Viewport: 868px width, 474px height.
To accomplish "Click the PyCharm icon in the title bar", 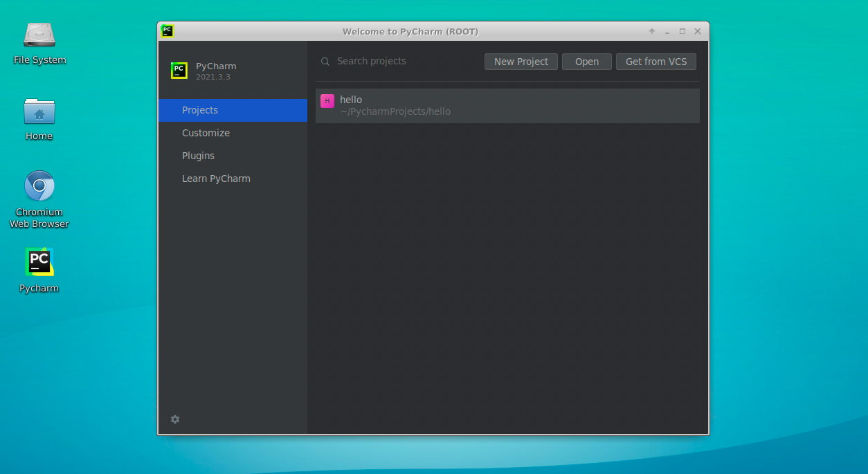I will click(x=167, y=31).
